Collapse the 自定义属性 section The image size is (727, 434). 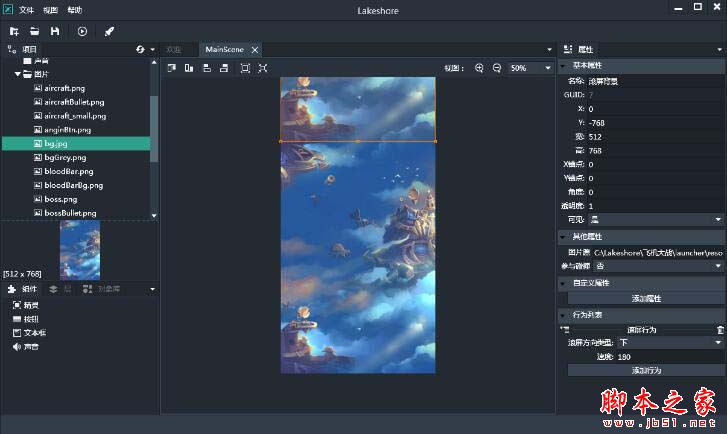[563, 283]
